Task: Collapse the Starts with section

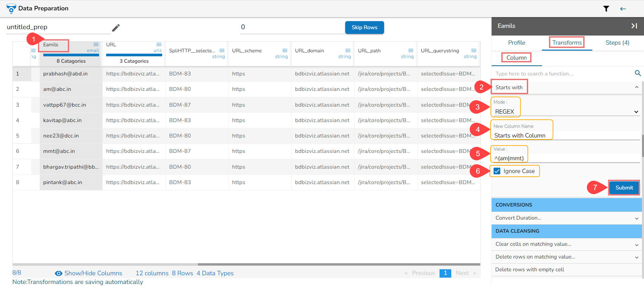Action: click(636, 87)
